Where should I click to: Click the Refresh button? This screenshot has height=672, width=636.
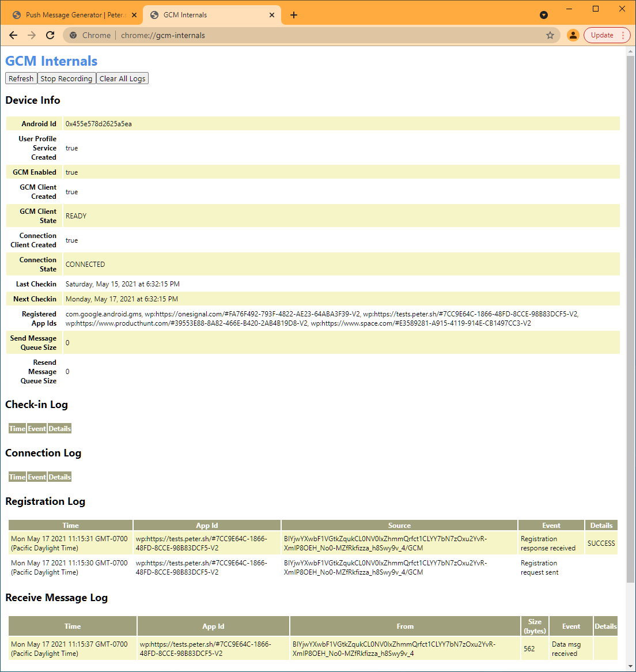21,78
